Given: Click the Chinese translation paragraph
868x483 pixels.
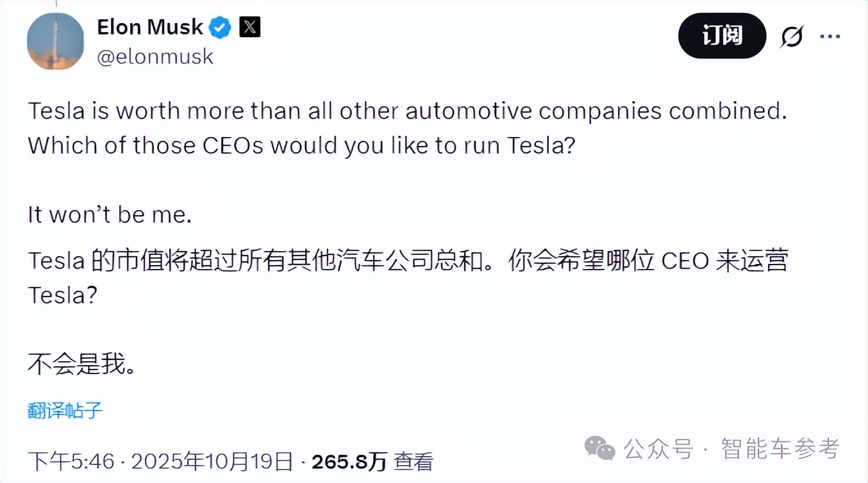Looking at the screenshot, I should (408, 277).
